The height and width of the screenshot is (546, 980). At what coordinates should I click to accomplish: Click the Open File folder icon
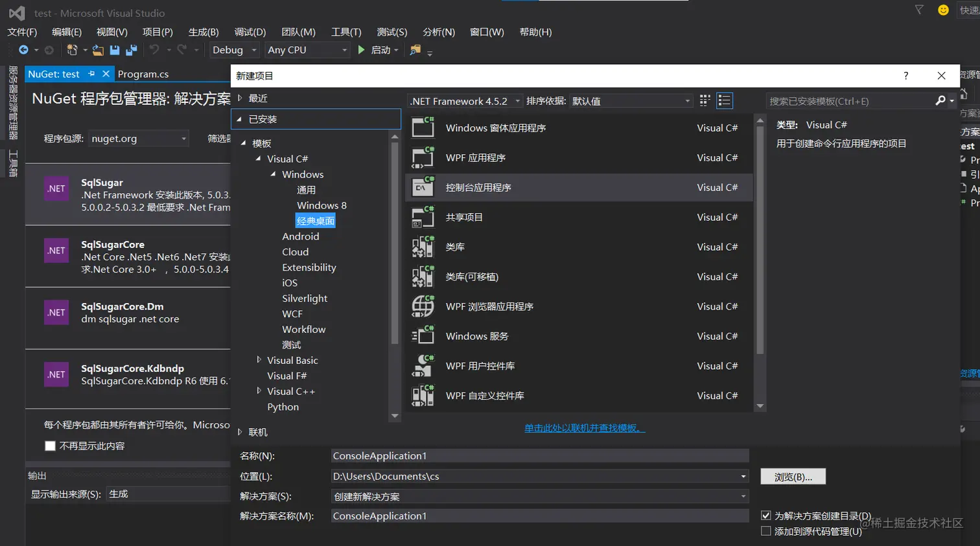point(98,50)
